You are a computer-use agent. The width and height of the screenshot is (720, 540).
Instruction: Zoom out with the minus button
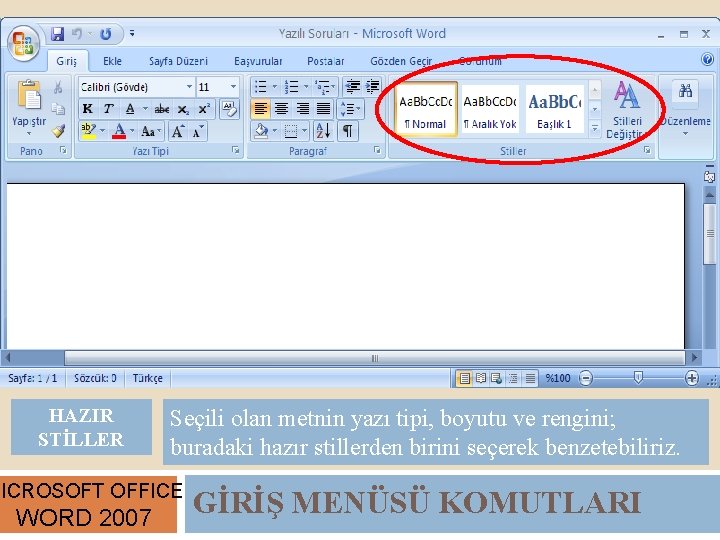(x=586, y=378)
